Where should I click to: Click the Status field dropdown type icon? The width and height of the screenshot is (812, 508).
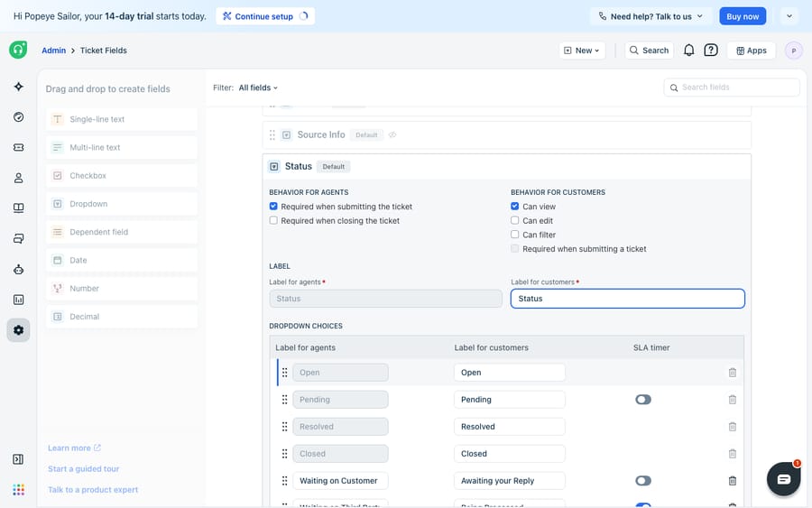pyautogui.click(x=274, y=167)
